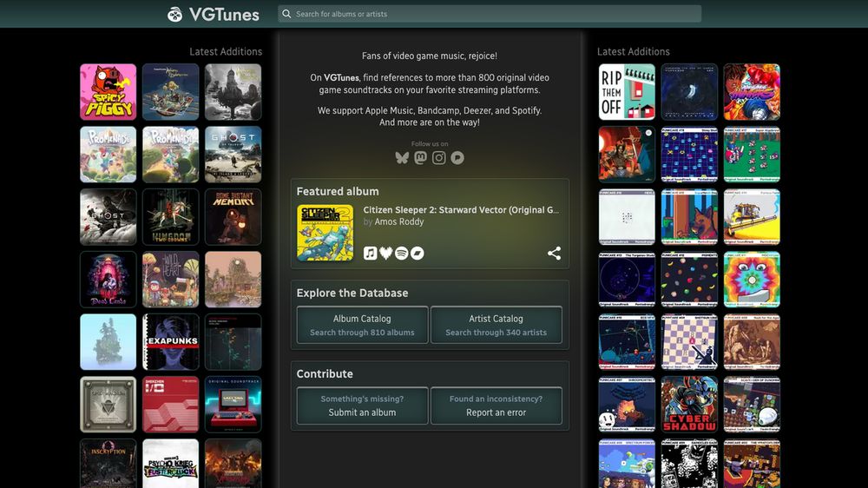Open featured album on Bandcamp
This screenshot has width=868, height=488.
coord(417,254)
